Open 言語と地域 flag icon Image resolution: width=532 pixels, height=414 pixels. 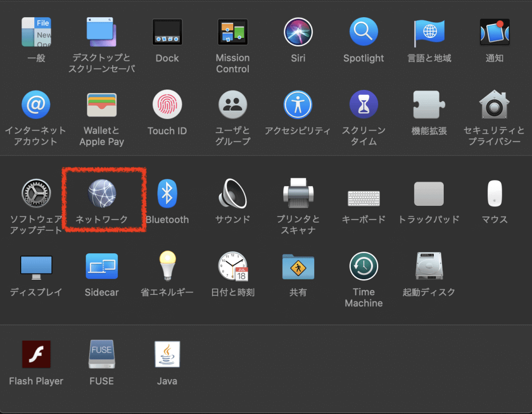[x=429, y=33]
